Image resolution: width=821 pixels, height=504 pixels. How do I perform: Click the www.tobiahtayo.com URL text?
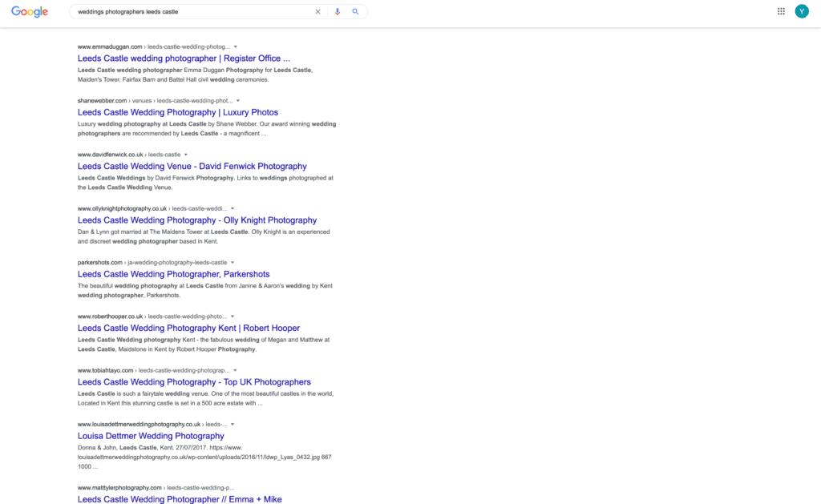[105, 370]
